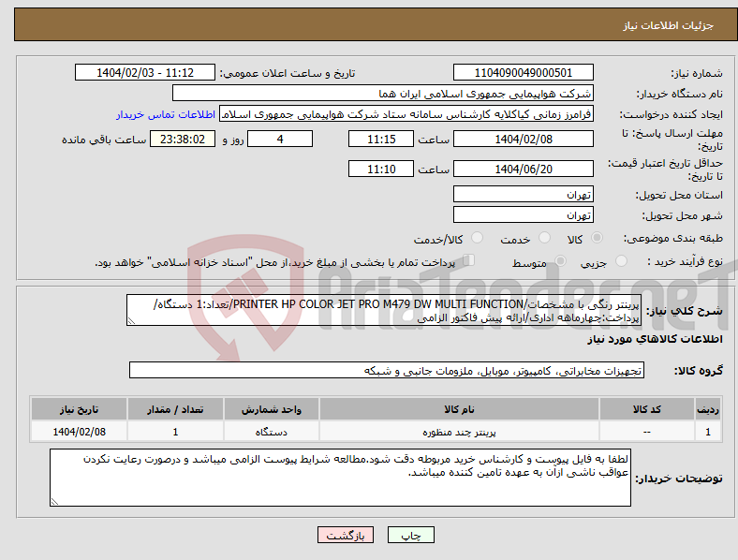Click the شماره نیاز field 1104090049000501
Viewport: 738px width, 560px height.
click(523, 72)
